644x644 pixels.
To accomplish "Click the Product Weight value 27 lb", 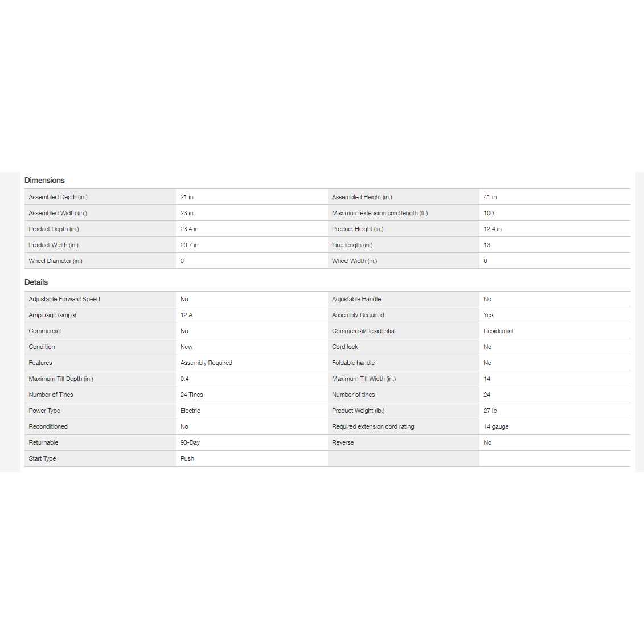I will tap(490, 411).
